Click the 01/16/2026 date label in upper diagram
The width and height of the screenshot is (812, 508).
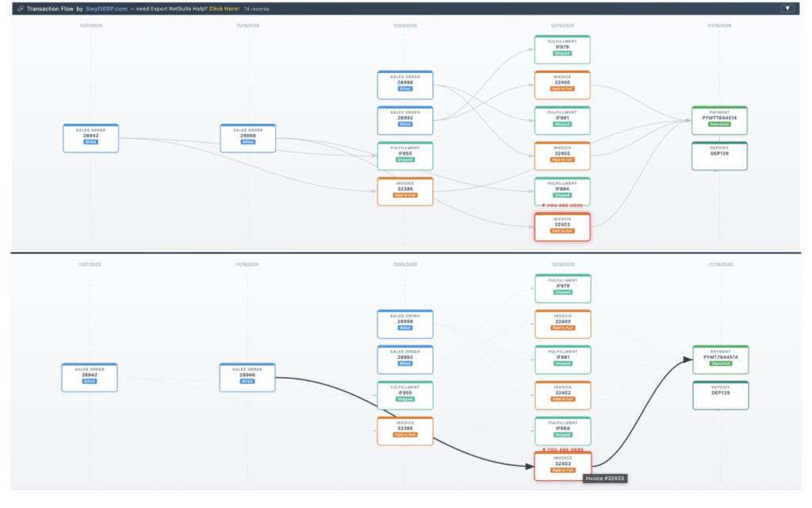click(719, 25)
